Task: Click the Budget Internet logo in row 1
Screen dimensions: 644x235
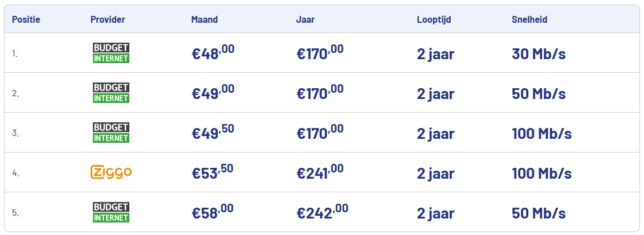Action: click(111, 53)
